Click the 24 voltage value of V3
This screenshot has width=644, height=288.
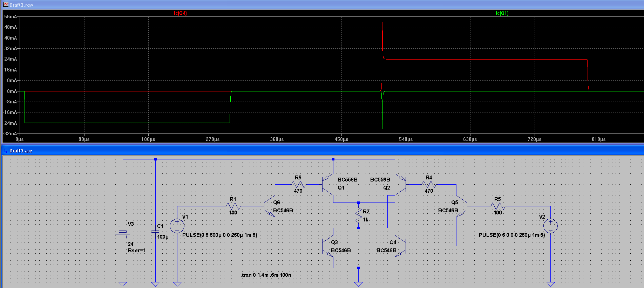tap(130, 244)
